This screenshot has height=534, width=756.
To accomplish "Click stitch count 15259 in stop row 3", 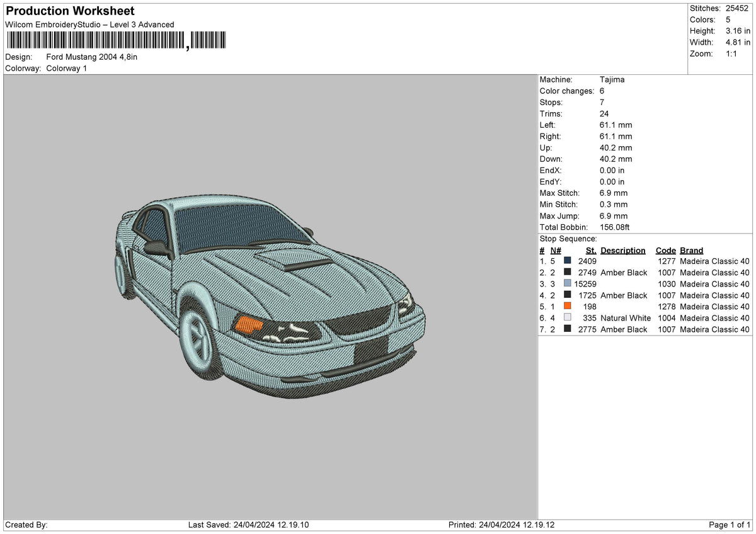I will coord(585,283).
